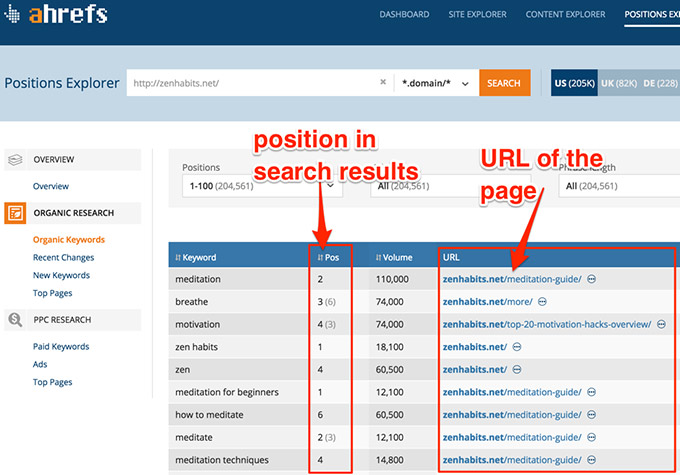The height and width of the screenshot is (475, 680).
Task: Open Top Pages under PPC Research
Action: pyautogui.click(x=52, y=382)
